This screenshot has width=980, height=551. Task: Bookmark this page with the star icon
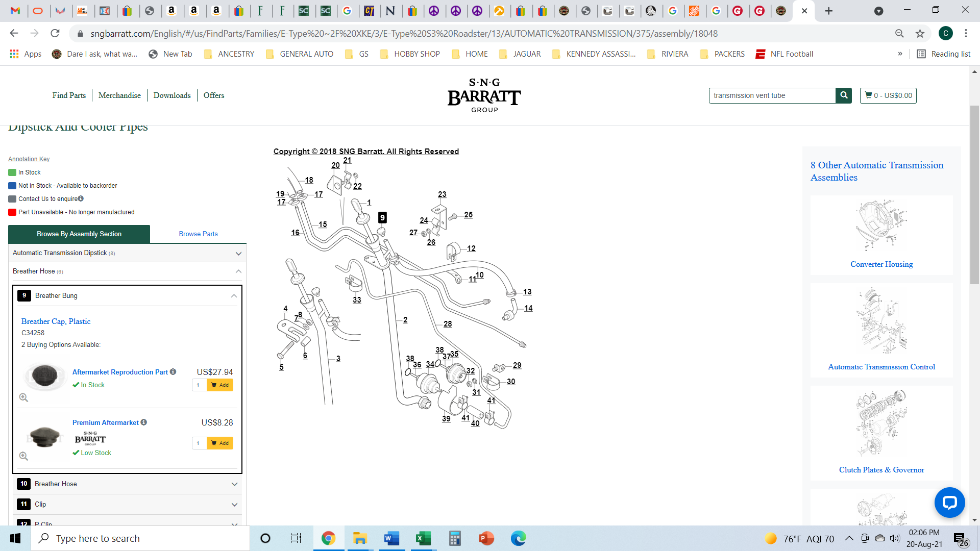[x=920, y=34]
